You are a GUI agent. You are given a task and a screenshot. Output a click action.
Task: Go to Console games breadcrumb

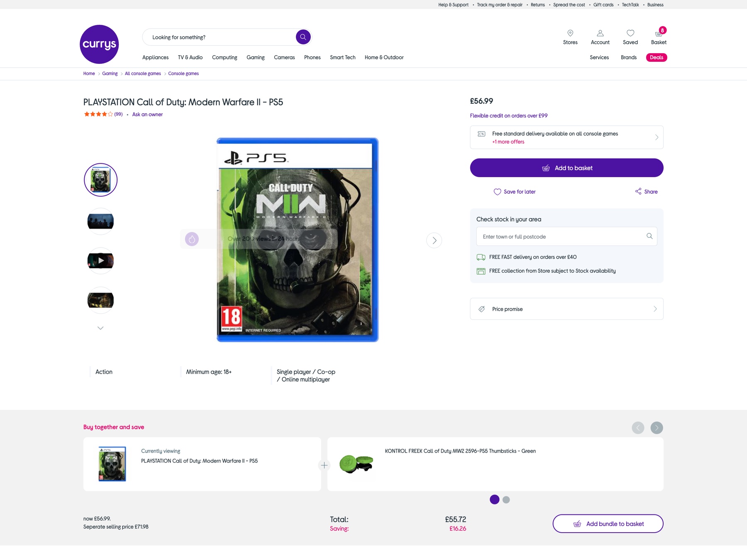[183, 73]
